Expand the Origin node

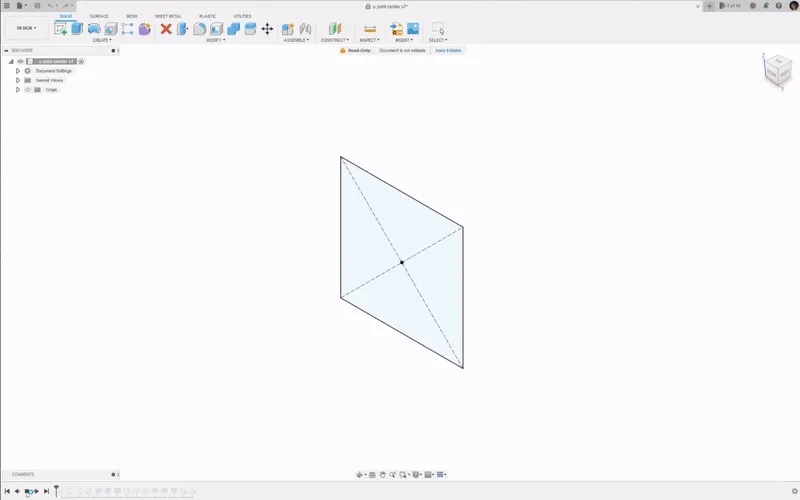coord(18,90)
